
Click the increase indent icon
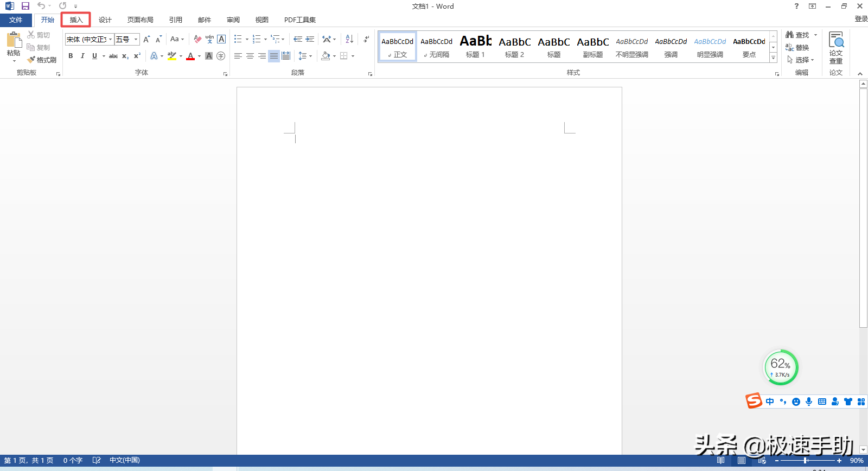(310, 40)
